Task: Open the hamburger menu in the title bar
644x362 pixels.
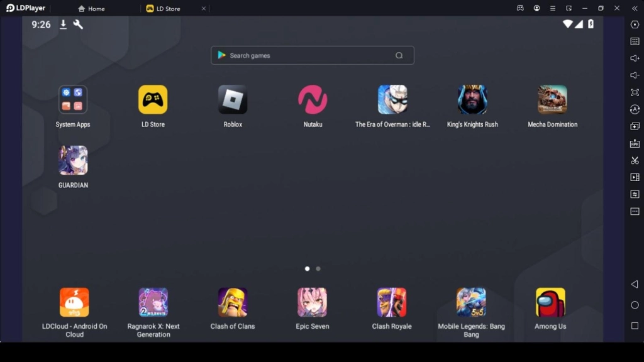Action: click(x=552, y=8)
